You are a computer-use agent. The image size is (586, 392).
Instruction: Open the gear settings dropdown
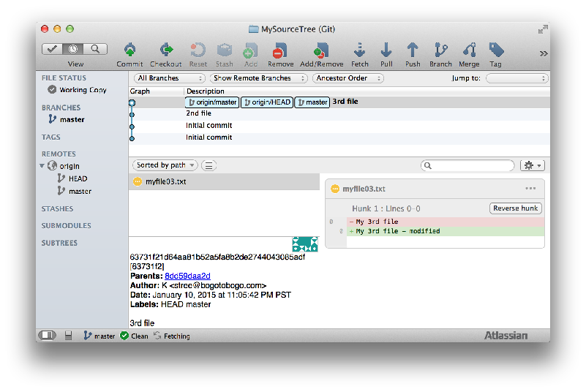tap(533, 165)
